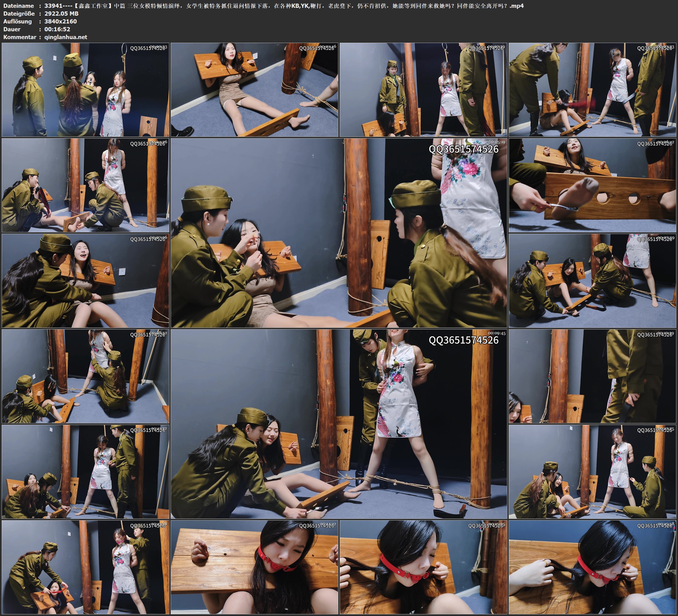Click the top-right corner thumbnail
678x616 pixels.
click(x=592, y=90)
